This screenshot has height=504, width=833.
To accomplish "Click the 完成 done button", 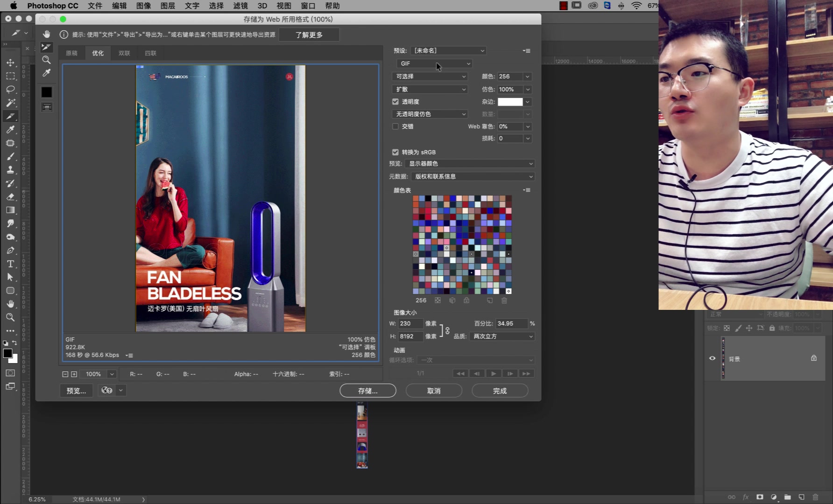I will pos(500,391).
